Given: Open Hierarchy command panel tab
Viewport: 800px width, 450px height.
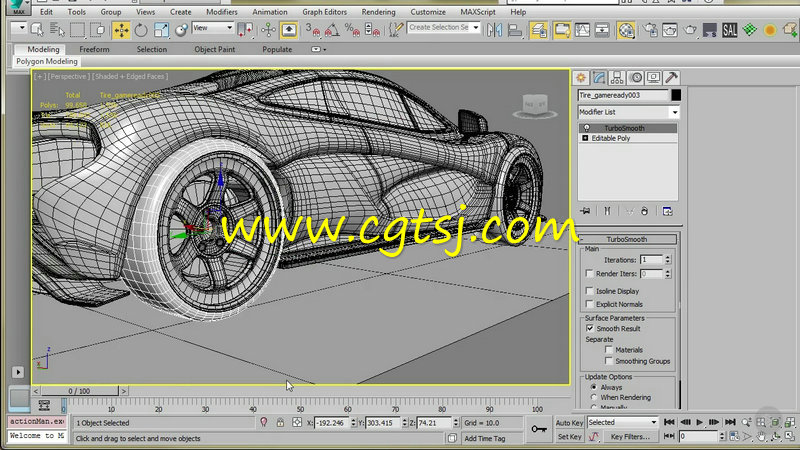Looking at the screenshot, I should (617, 78).
